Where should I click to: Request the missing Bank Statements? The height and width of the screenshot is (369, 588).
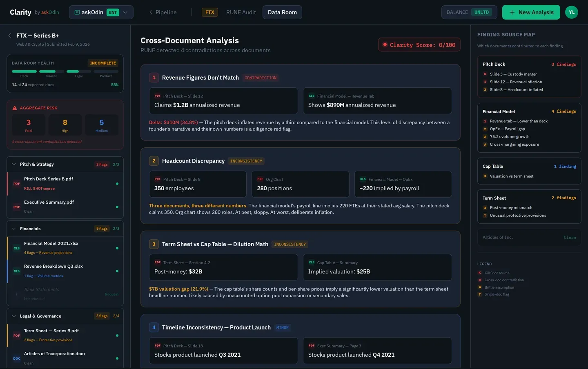[111, 294]
